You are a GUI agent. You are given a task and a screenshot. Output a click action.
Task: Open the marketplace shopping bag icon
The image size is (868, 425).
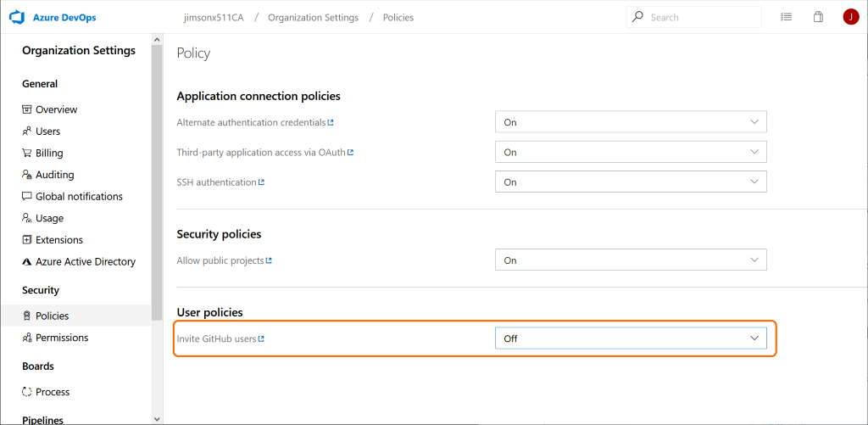click(818, 17)
